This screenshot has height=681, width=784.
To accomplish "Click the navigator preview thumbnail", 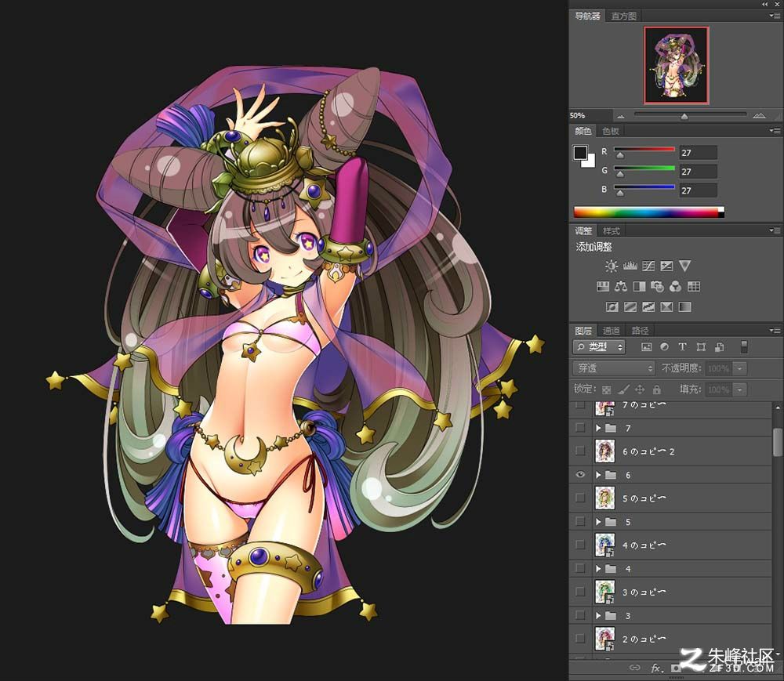I will point(676,66).
